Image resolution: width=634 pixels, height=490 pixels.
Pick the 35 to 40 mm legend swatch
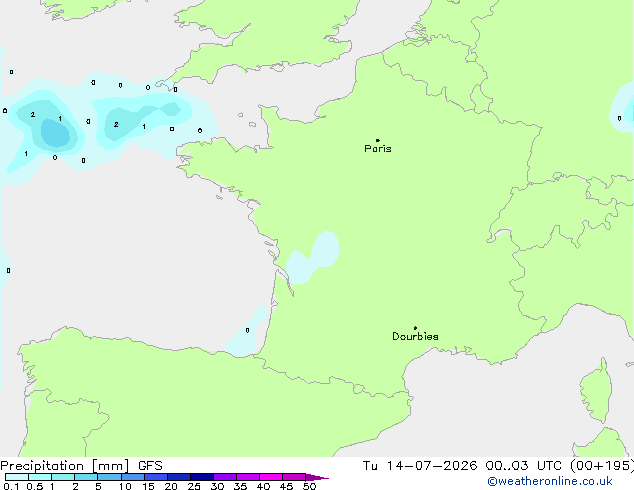click(x=247, y=477)
